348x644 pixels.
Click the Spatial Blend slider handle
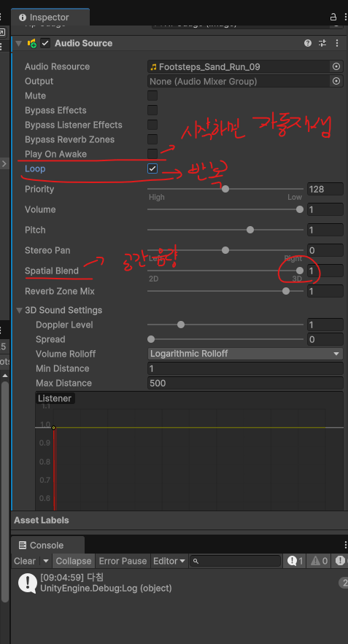[300, 271]
